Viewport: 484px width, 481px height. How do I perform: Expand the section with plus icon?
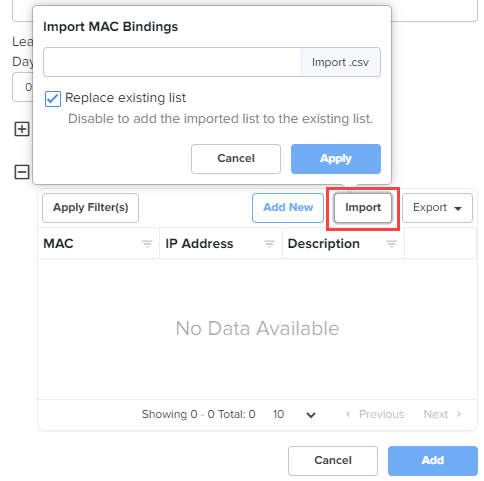(x=22, y=129)
